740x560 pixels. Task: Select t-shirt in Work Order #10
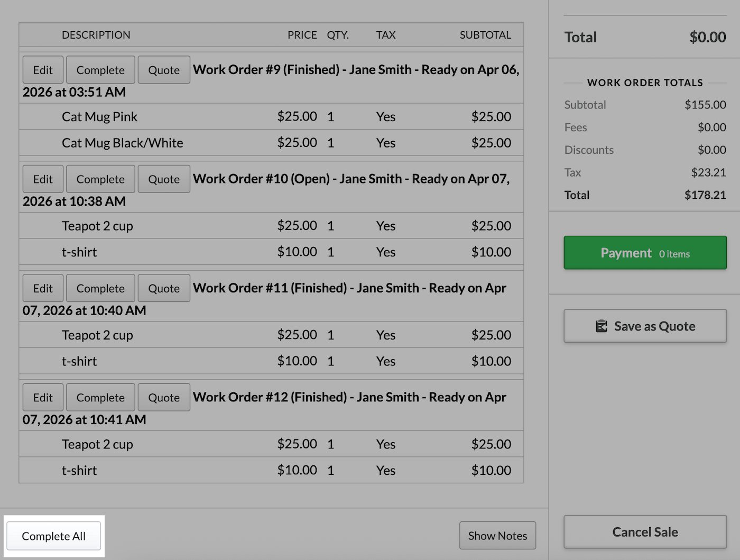pyautogui.click(x=271, y=252)
